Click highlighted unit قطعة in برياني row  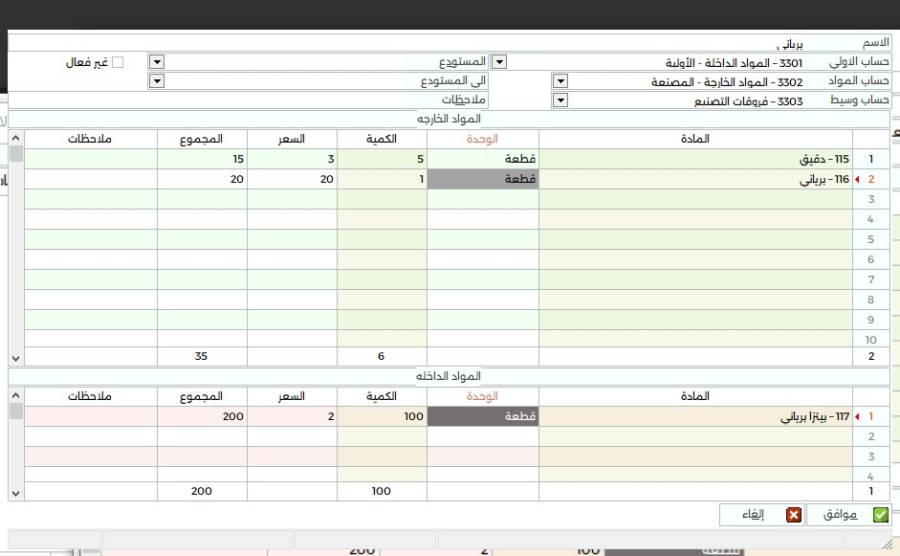click(483, 179)
